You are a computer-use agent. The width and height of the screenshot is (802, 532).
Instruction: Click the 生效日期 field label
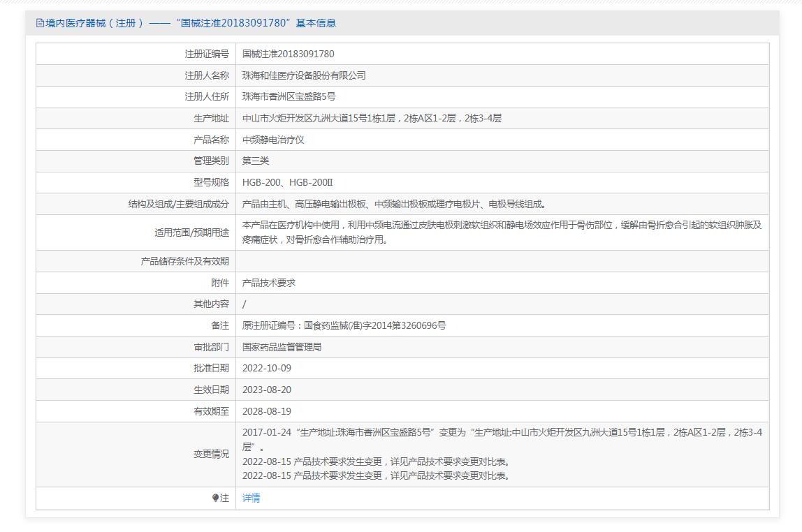(211, 390)
